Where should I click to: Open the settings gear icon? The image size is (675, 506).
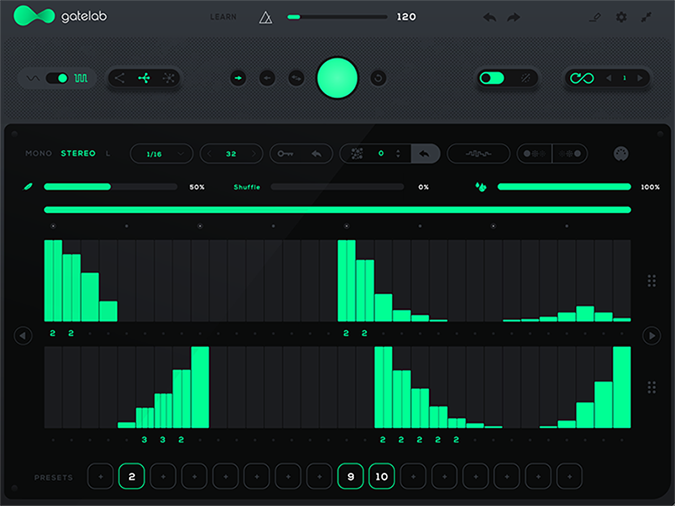click(621, 17)
